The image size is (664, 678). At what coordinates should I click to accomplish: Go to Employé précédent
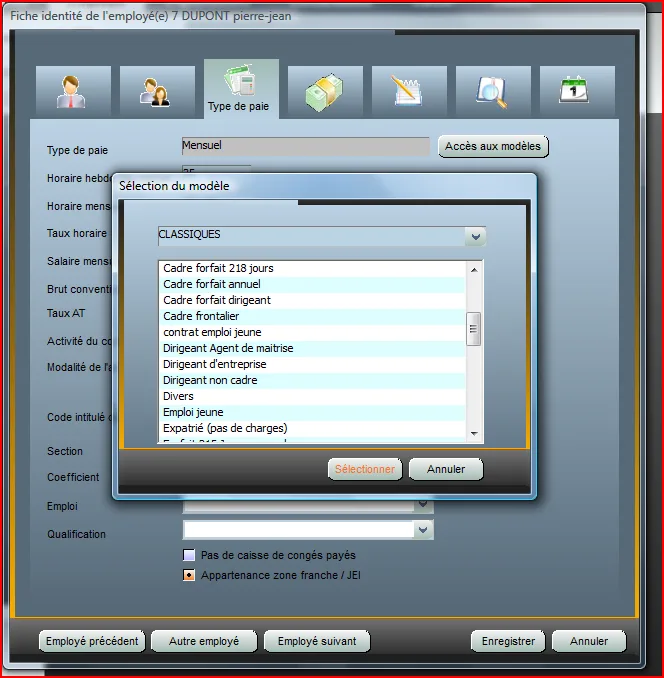click(x=92, y=641)
